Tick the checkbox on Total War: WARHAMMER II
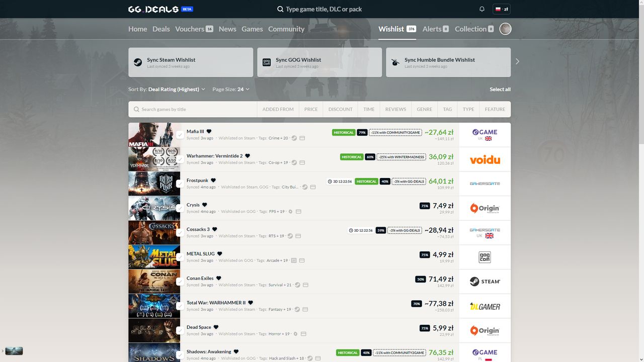This screenshot has width=644, height=362. 180,306
